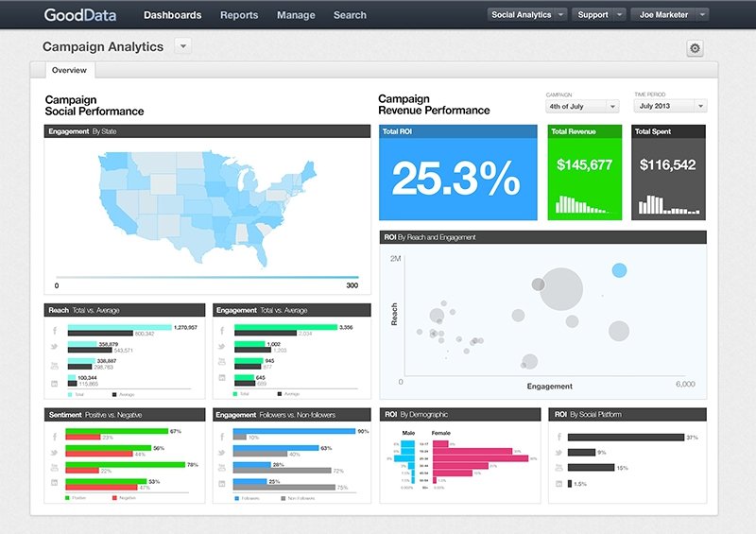The width and height of the screenshot is (756, 534).
Task: Expand the Social Analytics project arrow
Action: point(560,15)
